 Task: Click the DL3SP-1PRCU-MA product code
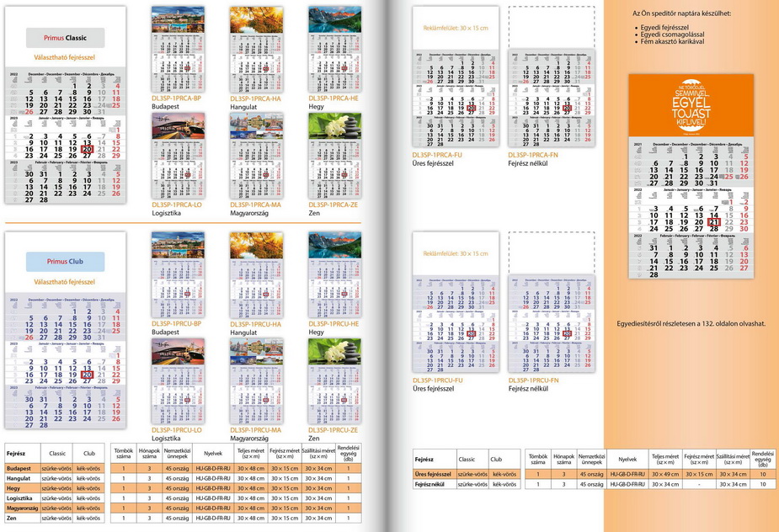tap(256, 430)
